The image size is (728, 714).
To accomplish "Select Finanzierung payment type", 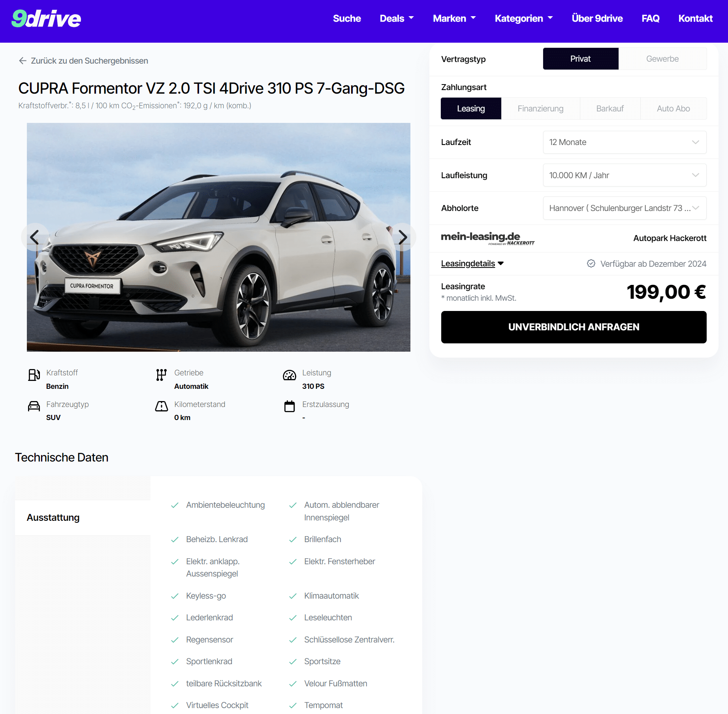I will (x=540, y=109).
